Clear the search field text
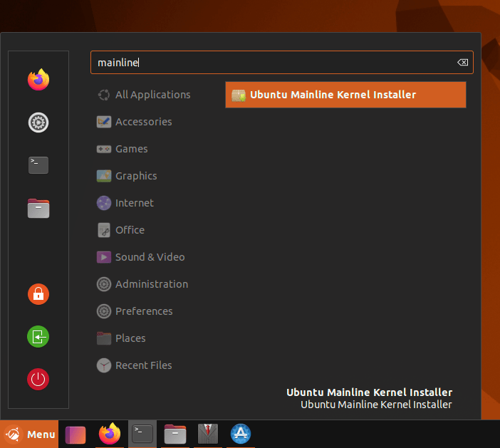The width and height of the screenshot is (500, 448). point(462,63)
